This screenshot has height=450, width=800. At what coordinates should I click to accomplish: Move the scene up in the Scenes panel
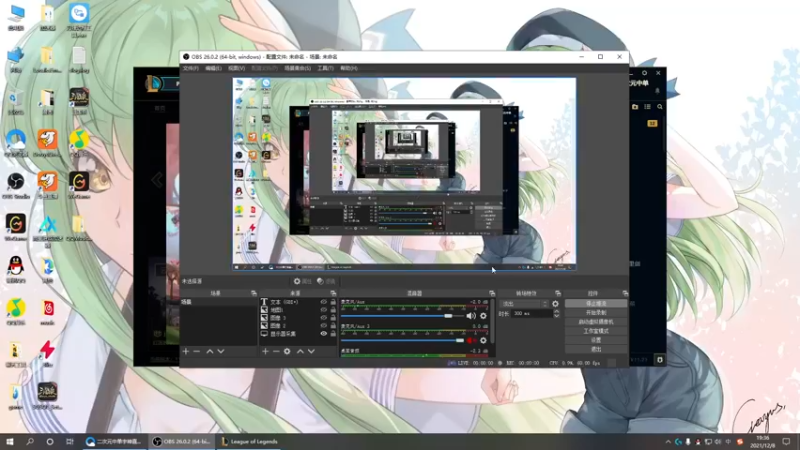pos(210,352)
